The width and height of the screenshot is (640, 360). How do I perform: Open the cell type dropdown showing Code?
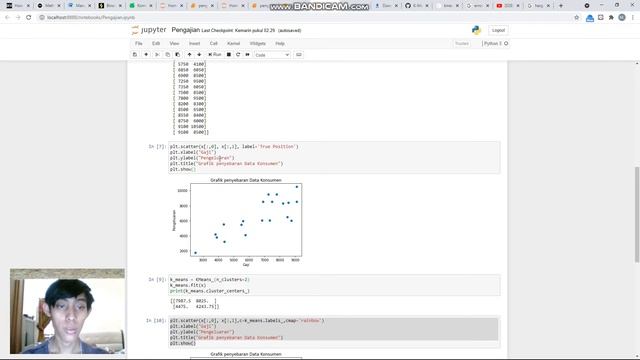click(272, 55)
